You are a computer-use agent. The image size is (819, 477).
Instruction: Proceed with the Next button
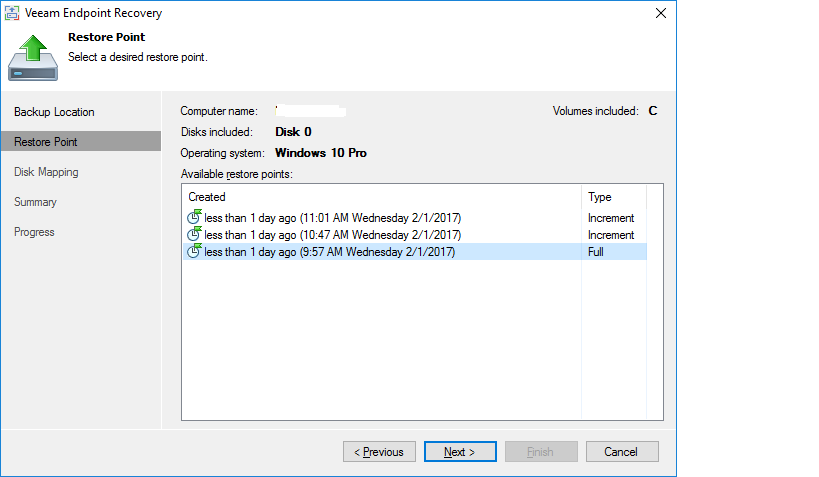coord(460,452)
